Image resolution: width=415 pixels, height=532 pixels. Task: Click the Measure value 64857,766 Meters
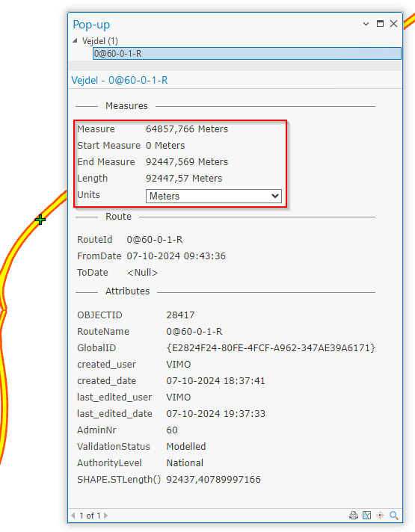(x=187, y=129)
